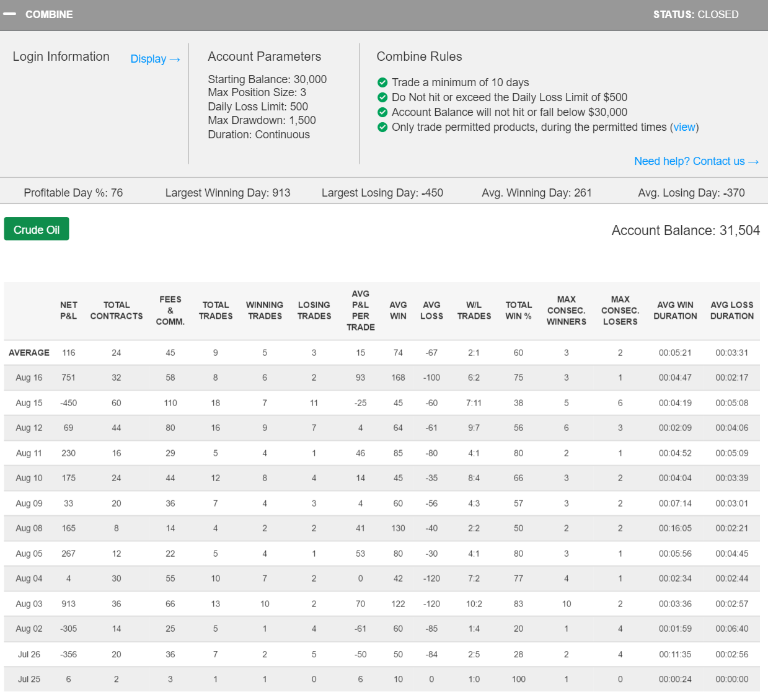Collapse the COMBINE panel with the dash icon
The image size is (768, 700).
tap(10, 14)
